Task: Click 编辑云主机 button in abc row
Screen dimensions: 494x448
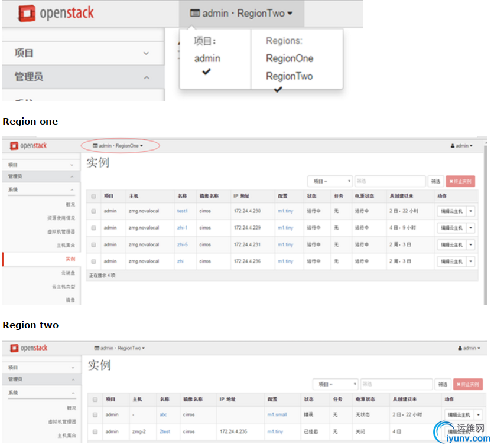Action: pos(459,415)
